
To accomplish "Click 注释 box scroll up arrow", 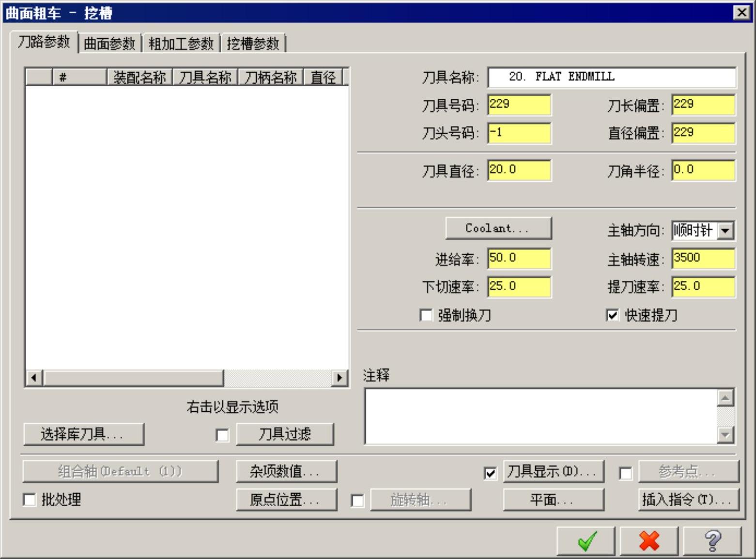I will click(x=725, y=398).
